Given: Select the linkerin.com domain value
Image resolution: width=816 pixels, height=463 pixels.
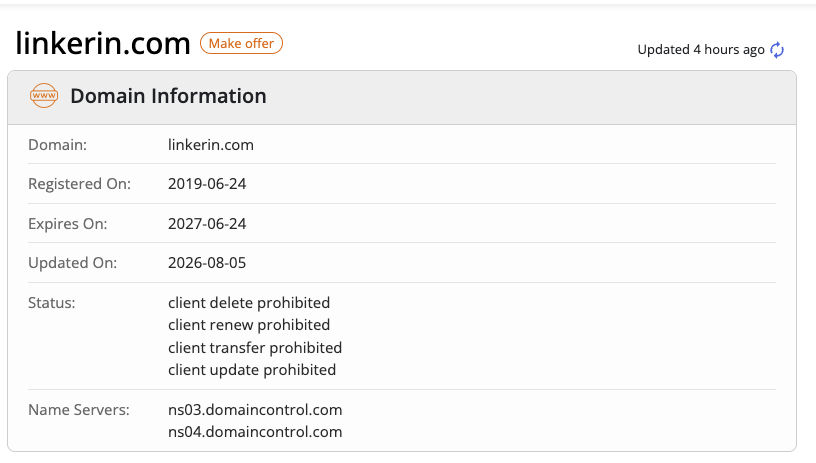Looking at the screenshot, I should coord(211,145).
